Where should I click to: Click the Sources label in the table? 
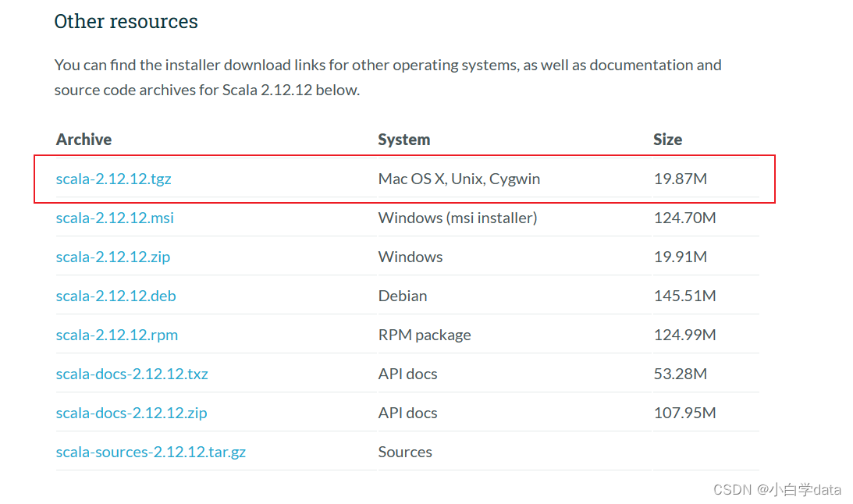pyautogui.click(x=405, y=452)
